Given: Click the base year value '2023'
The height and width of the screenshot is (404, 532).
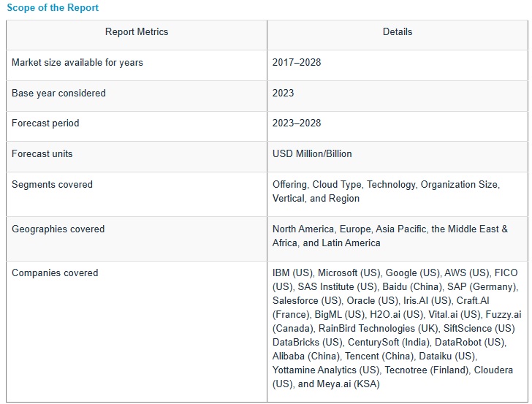Looking at the screenshot, I should (x=284, y=94).
